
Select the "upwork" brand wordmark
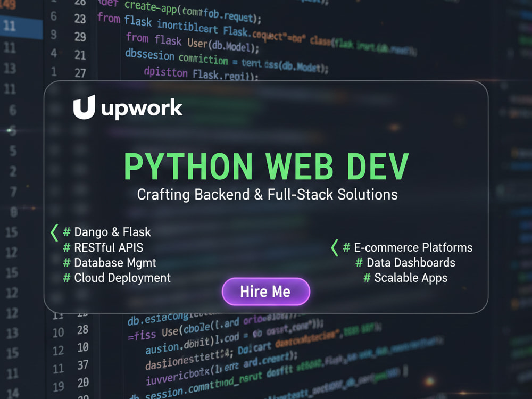(x=142, y=109)
